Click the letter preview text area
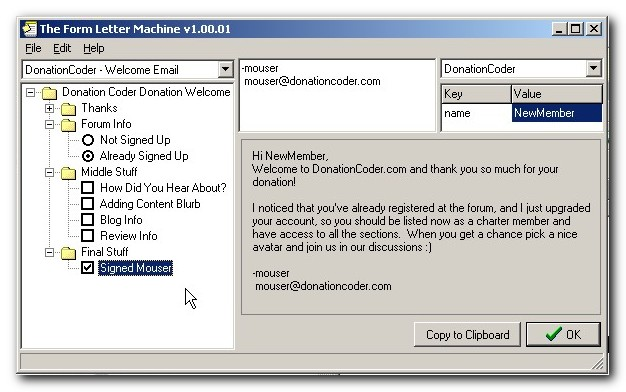The width and height of the screenshot is (626, 392). pos(421,227)
